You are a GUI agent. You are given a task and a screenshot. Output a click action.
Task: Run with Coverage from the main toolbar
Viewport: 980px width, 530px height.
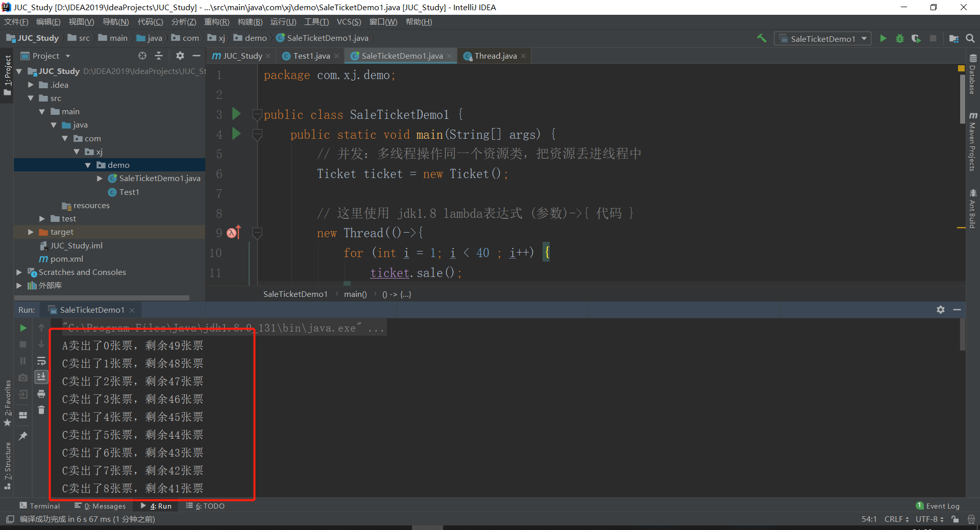tap(916, 39)
